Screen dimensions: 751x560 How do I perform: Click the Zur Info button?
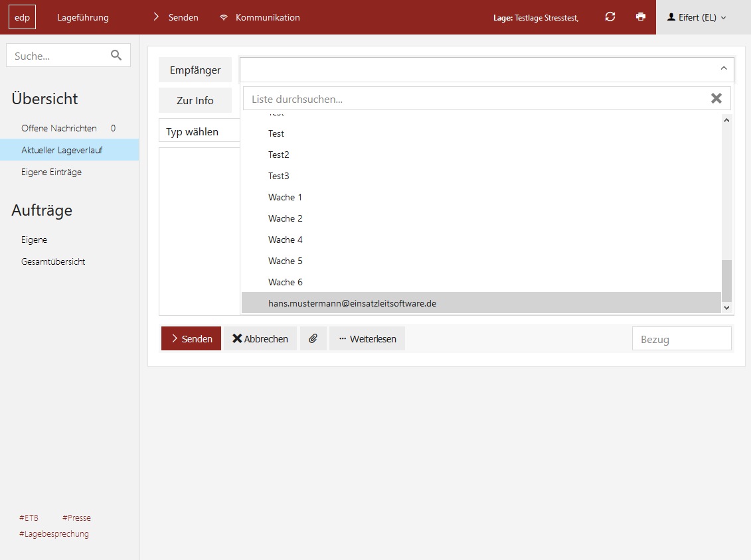195,100
